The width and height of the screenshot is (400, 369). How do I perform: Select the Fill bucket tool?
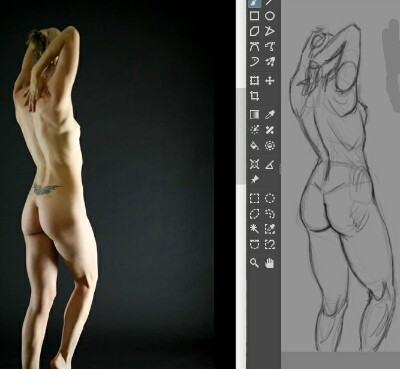pos(255,146)
